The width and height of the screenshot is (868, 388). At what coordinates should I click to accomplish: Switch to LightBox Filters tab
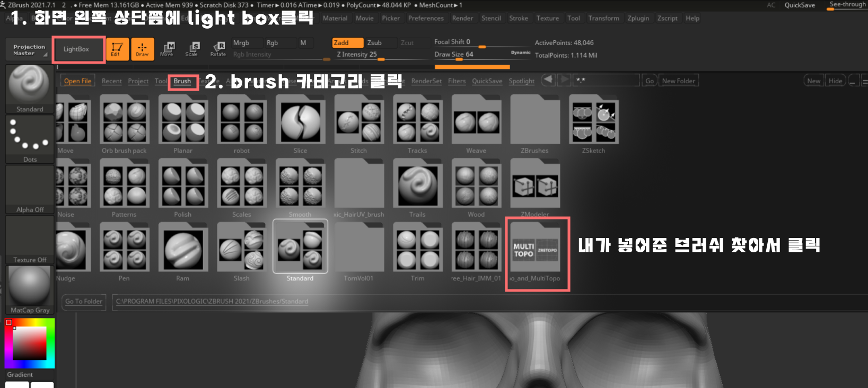tap(457, 81)
